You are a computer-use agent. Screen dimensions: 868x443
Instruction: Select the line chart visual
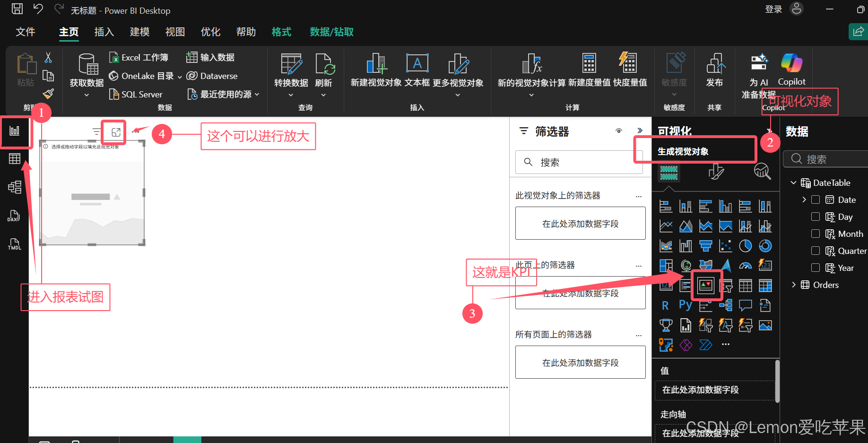tap(666, 226)
